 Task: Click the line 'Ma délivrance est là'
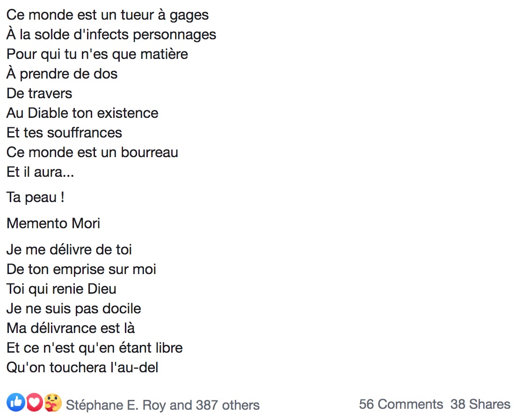click(x=71, y=328)
